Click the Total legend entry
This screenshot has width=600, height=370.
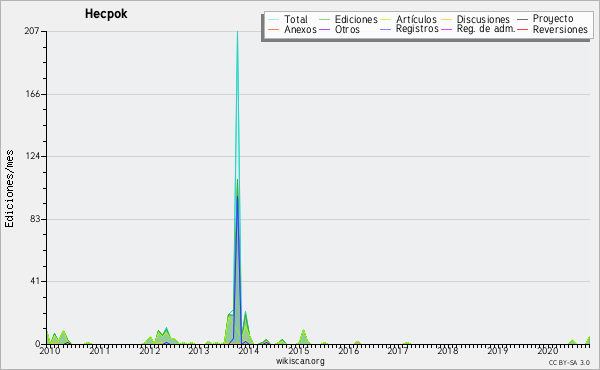point(288,19)
